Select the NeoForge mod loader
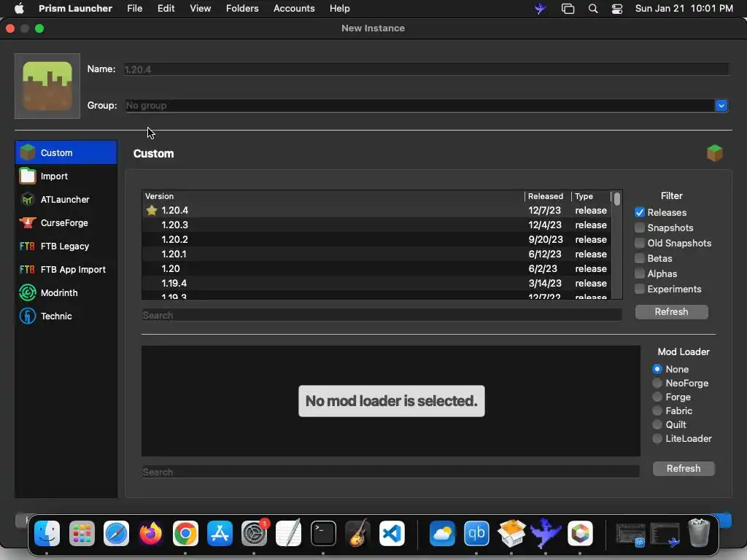The height and width of the screenshot is (560, 747). pyautogui.click(x=657, y=383)
